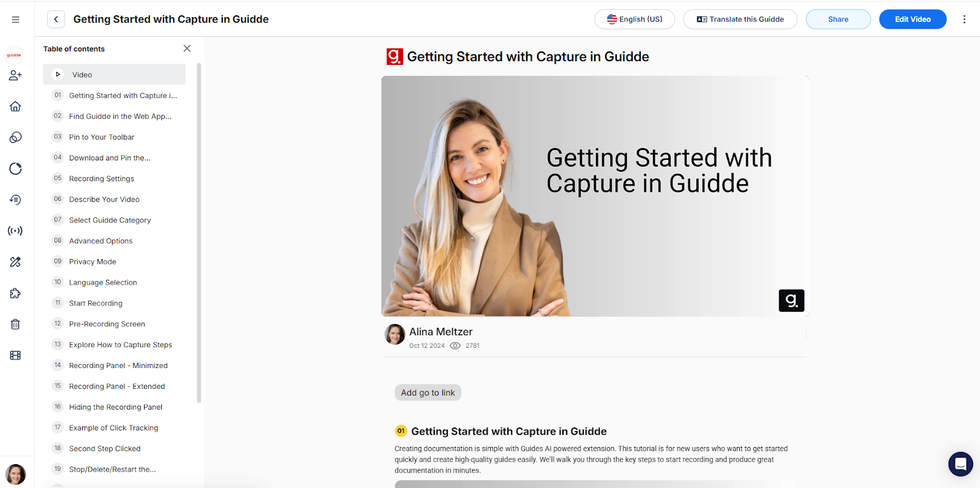980x488 pixels.
Task: Jump to step 09 Privacy Mode
Action: [114, 262]
